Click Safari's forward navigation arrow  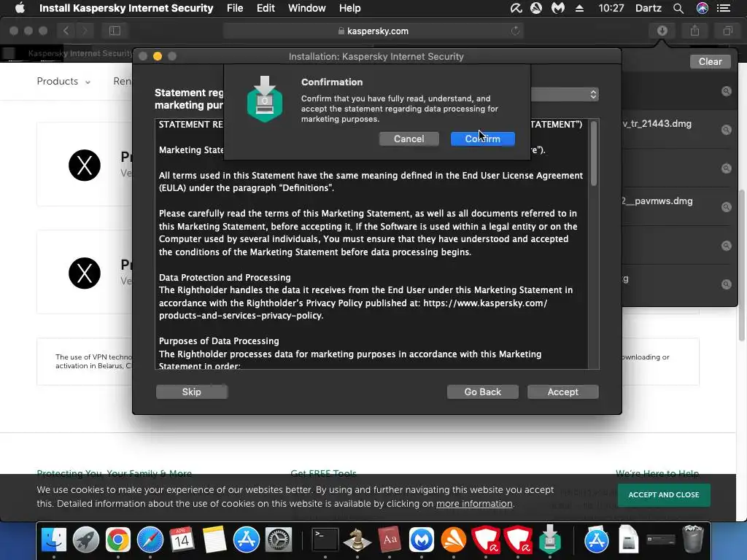[x=85, y=31]
